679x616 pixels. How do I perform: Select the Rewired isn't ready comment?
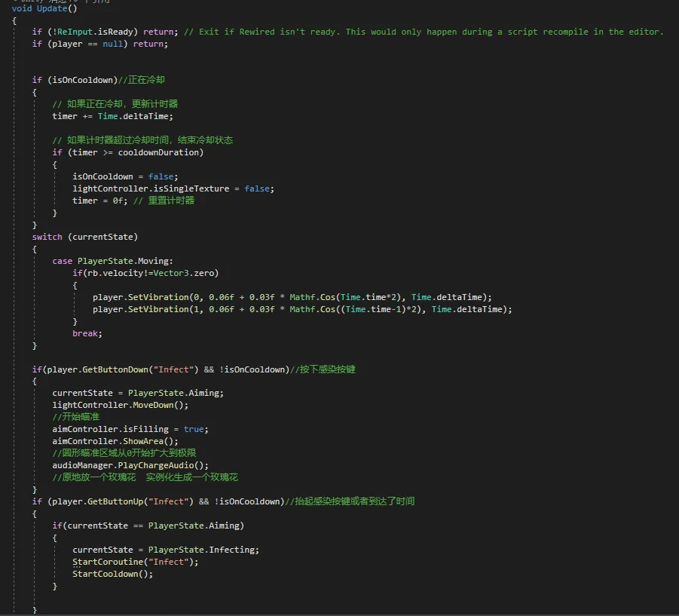424,32
